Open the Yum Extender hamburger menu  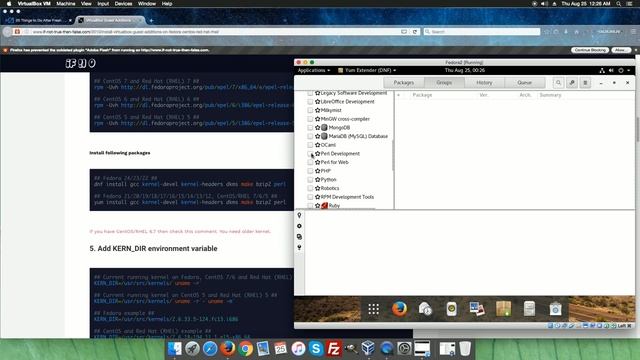(x=585, y=83)
